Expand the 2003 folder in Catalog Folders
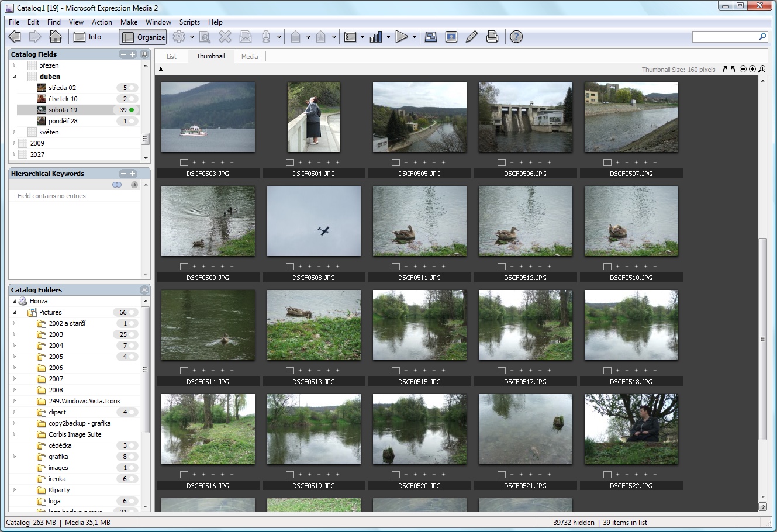 [x=15, y=334]
